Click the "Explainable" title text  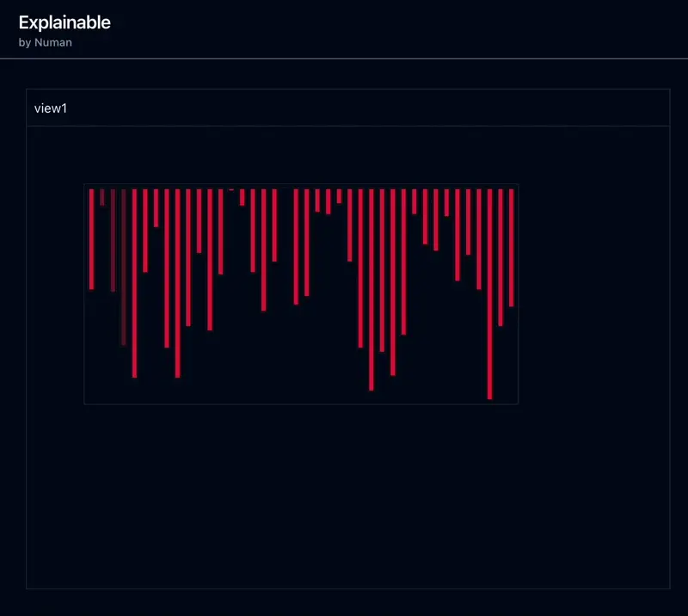pos(64,22)
